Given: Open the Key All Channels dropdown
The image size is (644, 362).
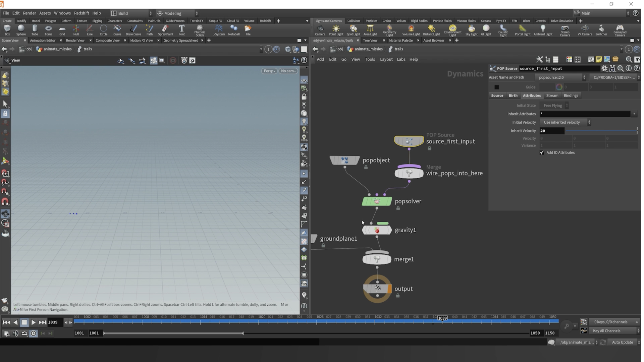Looking at the screenshot, I should [614, 331].
